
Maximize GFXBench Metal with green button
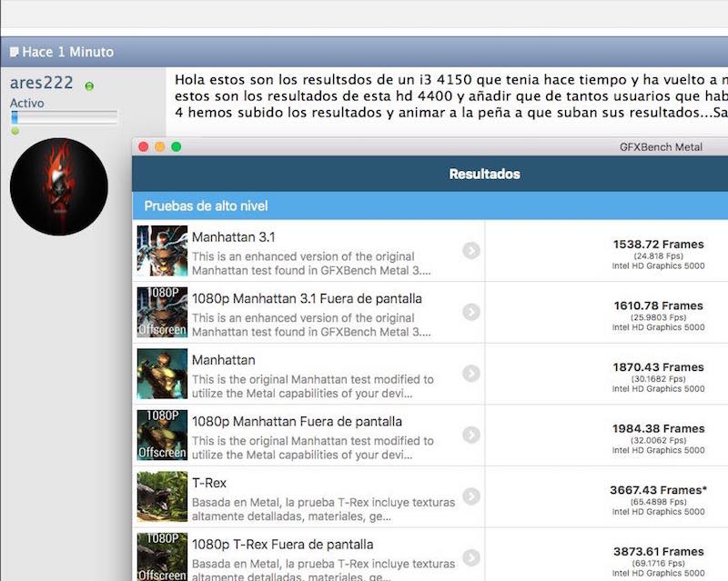[x=177, y=147]
